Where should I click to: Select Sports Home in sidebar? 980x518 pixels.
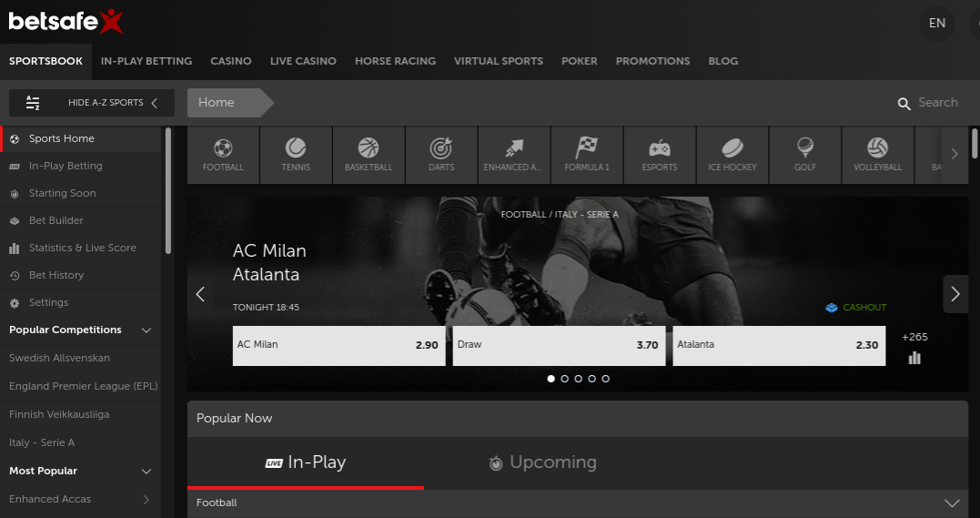pyautogui.click(x=81, y=139)
